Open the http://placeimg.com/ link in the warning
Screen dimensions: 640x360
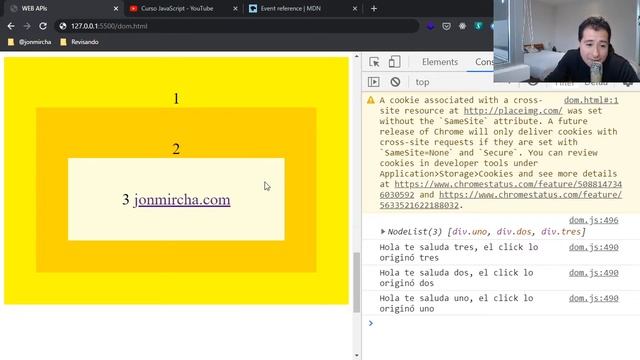513,111
